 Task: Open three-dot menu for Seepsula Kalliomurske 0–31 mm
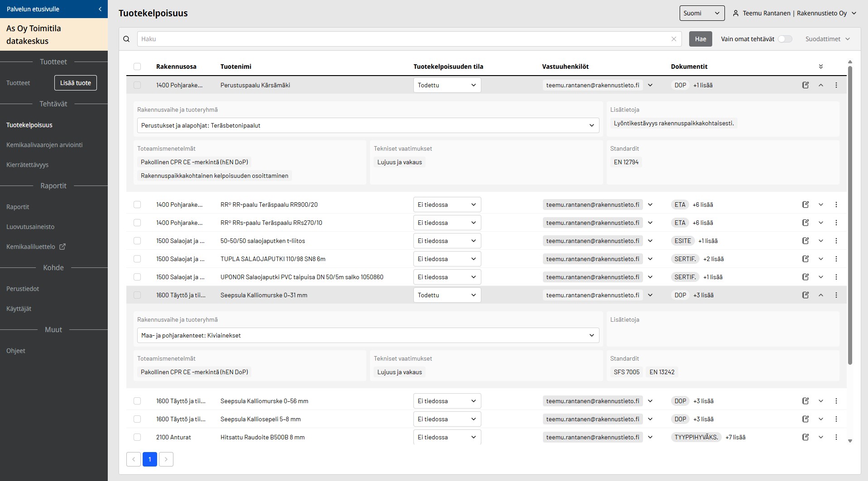coord(836,295)
